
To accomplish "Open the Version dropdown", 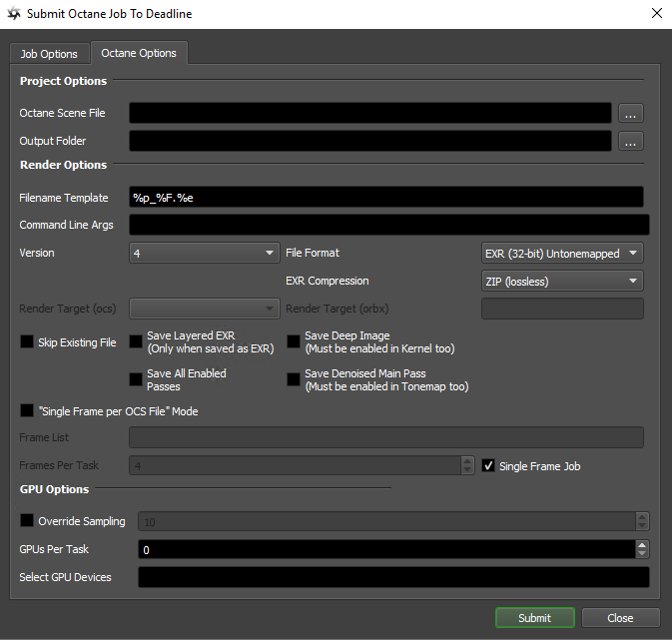I will pyautogui.click(x=204, y=254).
